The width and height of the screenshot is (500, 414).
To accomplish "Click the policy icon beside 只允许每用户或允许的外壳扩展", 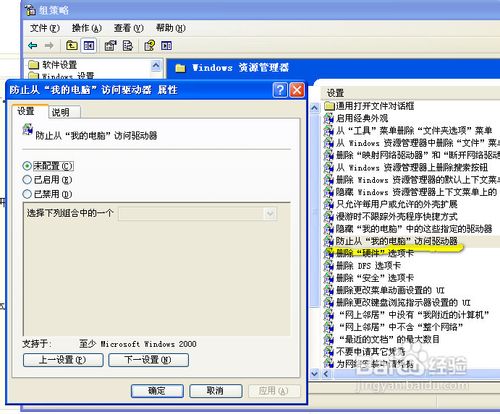I will click(x=329, y=204).
